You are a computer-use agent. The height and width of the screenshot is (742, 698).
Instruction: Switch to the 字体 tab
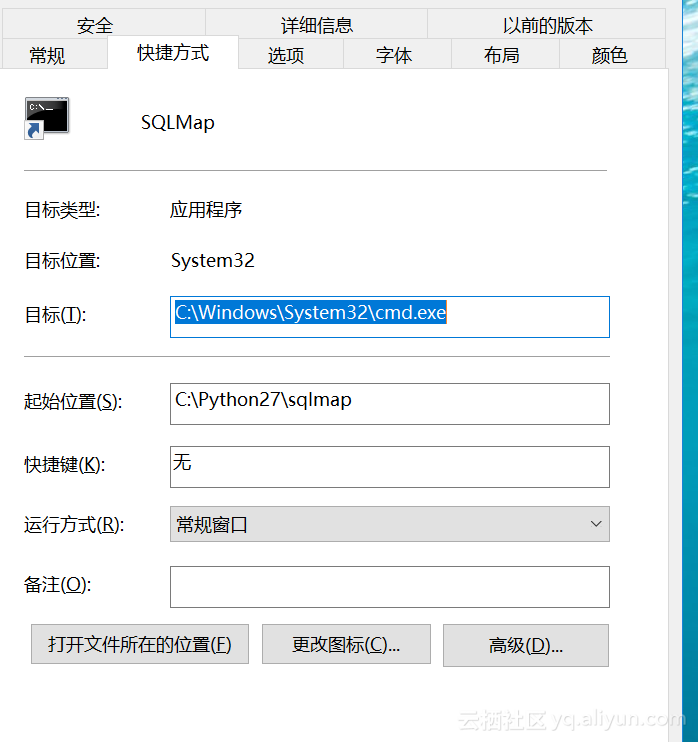398,55
